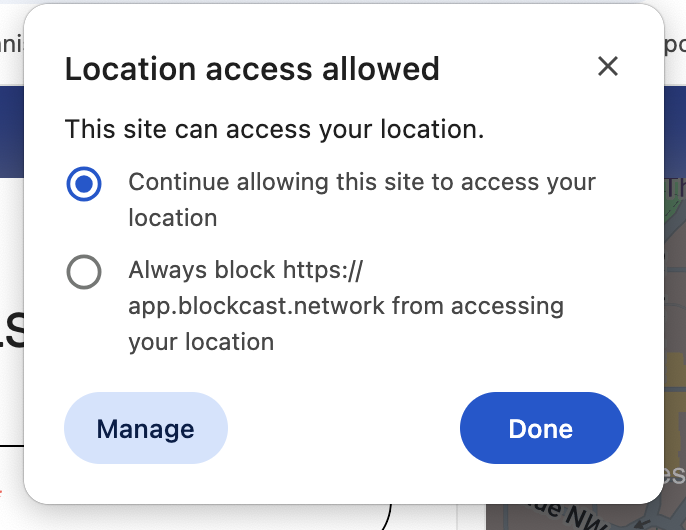The height and width of the screenshot is (530, 686).
Task: Click the "Continue allowing this site" label text
Action: coord(361,182)
